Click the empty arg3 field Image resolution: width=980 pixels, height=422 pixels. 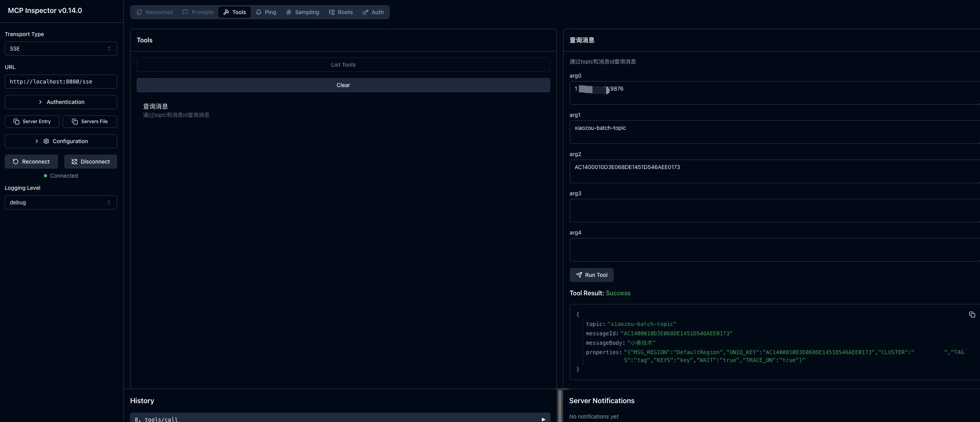click(x=775, y=211)
